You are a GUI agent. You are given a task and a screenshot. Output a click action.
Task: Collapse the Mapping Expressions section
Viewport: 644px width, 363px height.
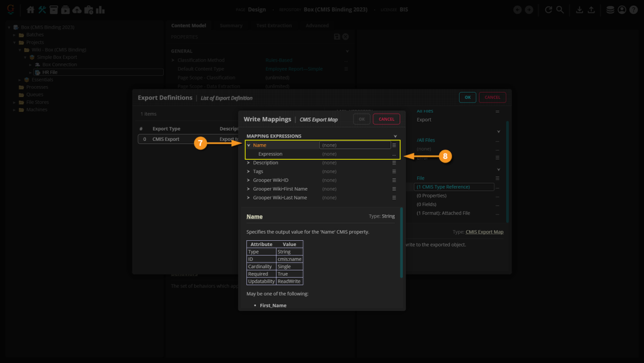tap(395, 136)
